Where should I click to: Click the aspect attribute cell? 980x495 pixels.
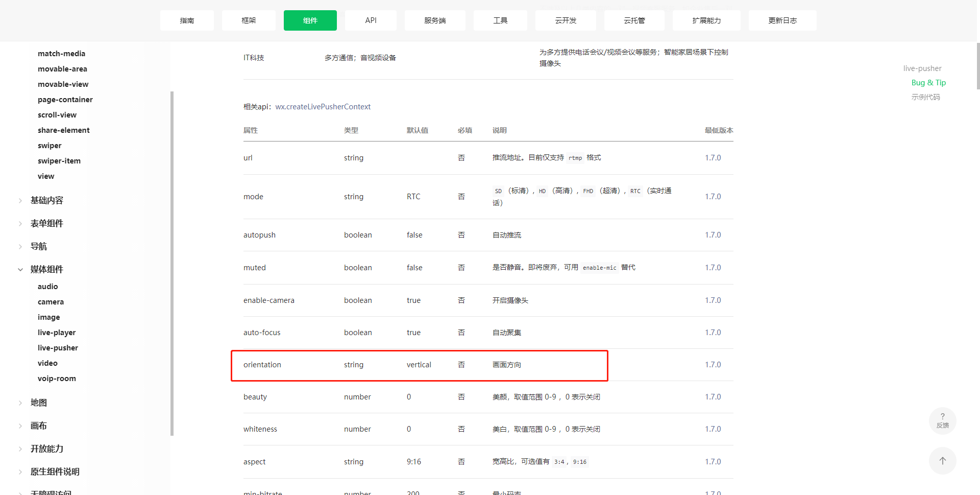pos(254,462)
